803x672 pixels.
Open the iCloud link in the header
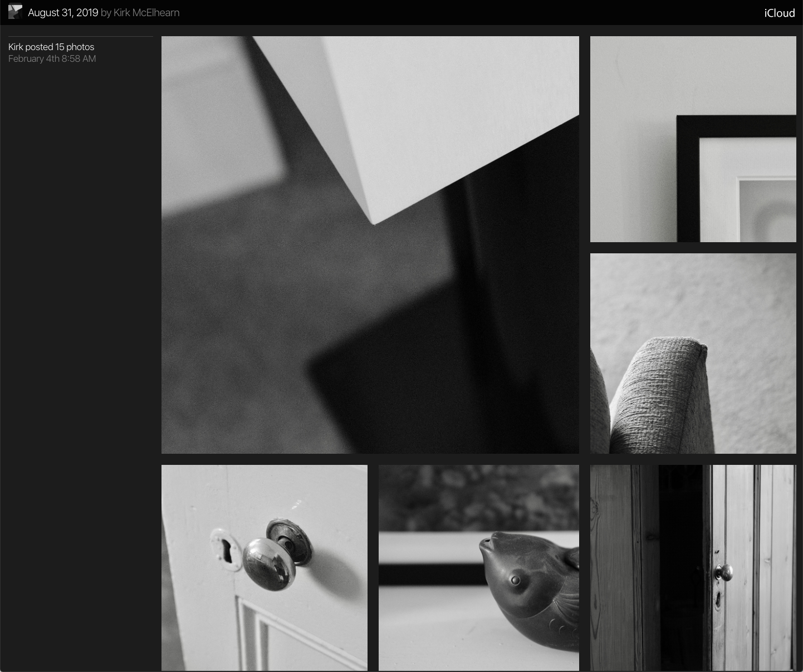tap(779, 13)
